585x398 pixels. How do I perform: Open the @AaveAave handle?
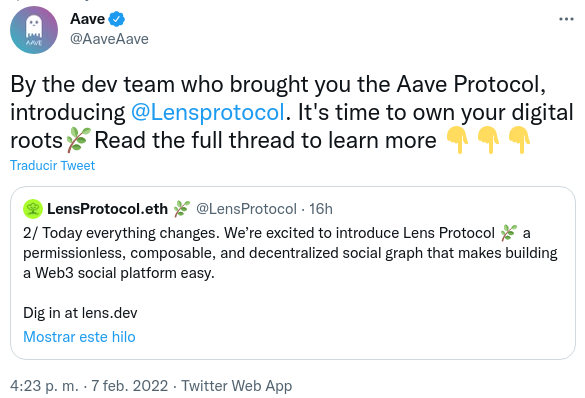click(109, 39)
